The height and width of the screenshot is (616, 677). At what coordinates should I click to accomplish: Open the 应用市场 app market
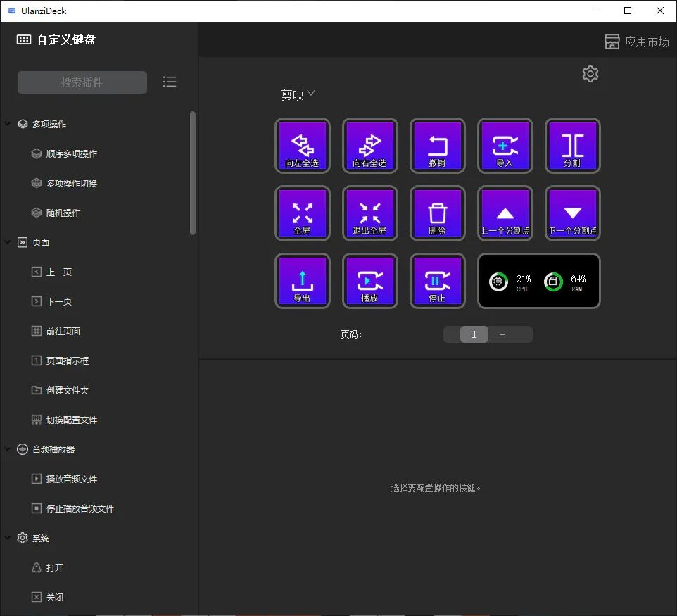636,42
